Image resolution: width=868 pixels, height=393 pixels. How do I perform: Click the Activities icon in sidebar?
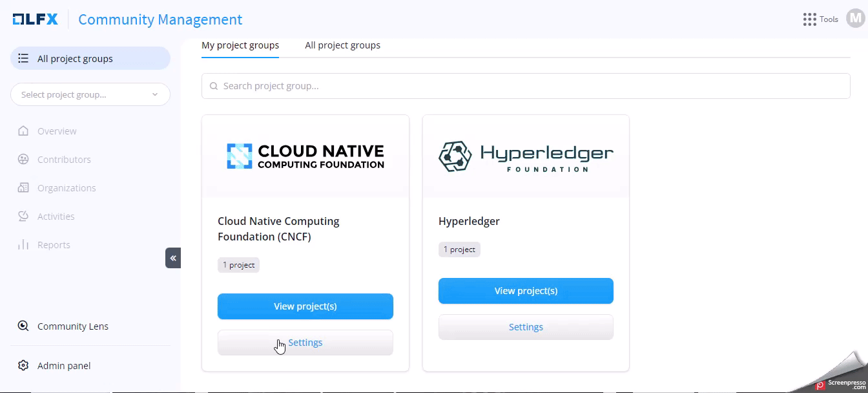pos(23,217)
